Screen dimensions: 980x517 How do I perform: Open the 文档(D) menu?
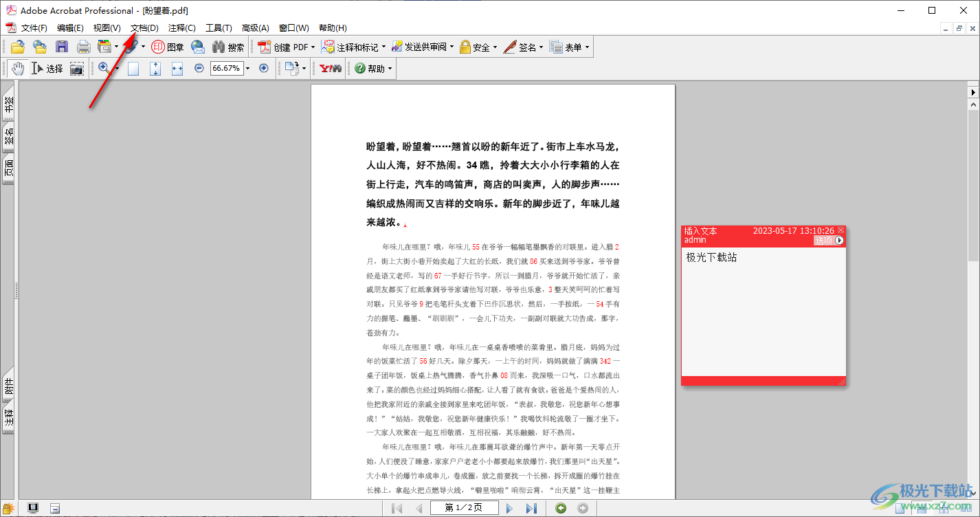[144, 27]
